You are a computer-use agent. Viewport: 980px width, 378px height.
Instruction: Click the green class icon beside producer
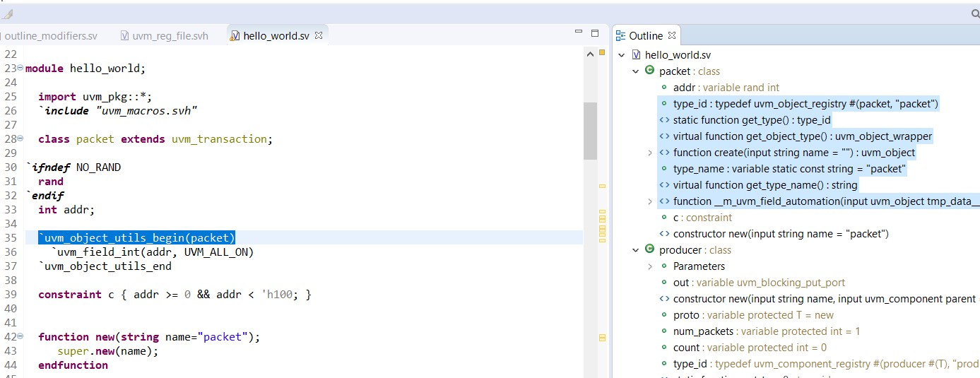pos(649,249)
